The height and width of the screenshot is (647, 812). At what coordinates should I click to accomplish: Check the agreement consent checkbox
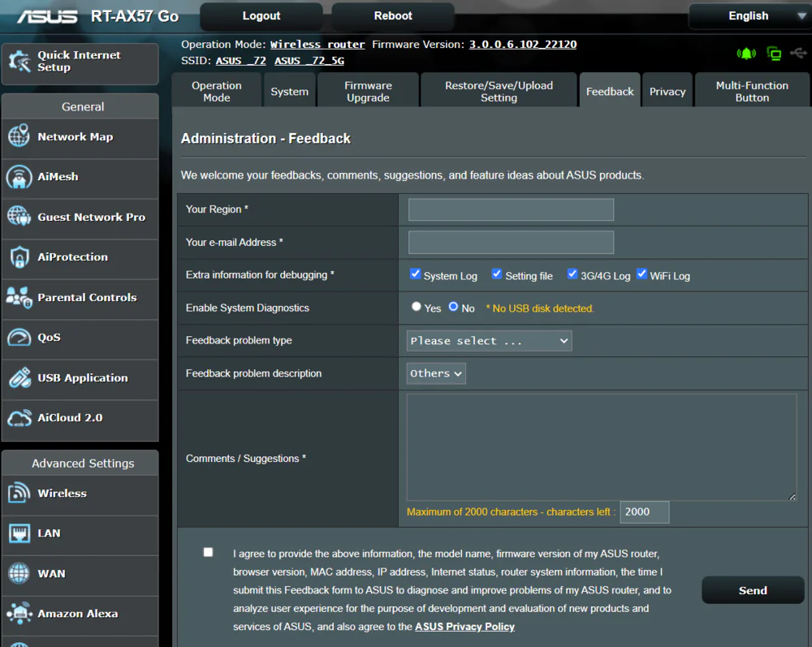point(208,552)
